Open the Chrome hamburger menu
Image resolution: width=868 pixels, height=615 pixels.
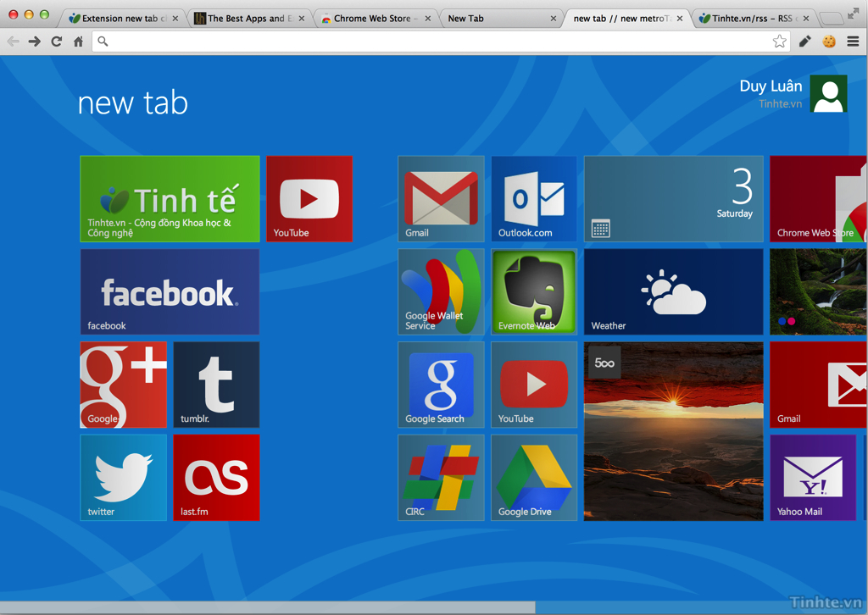coord(853,42)
